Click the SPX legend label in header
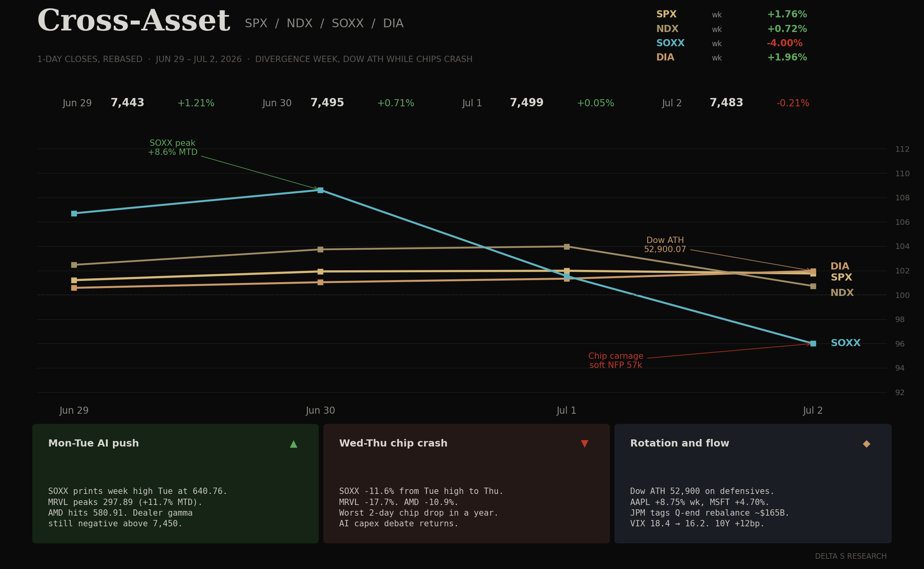The height and width of the screenshot is (569, 924). pos(666,14)
